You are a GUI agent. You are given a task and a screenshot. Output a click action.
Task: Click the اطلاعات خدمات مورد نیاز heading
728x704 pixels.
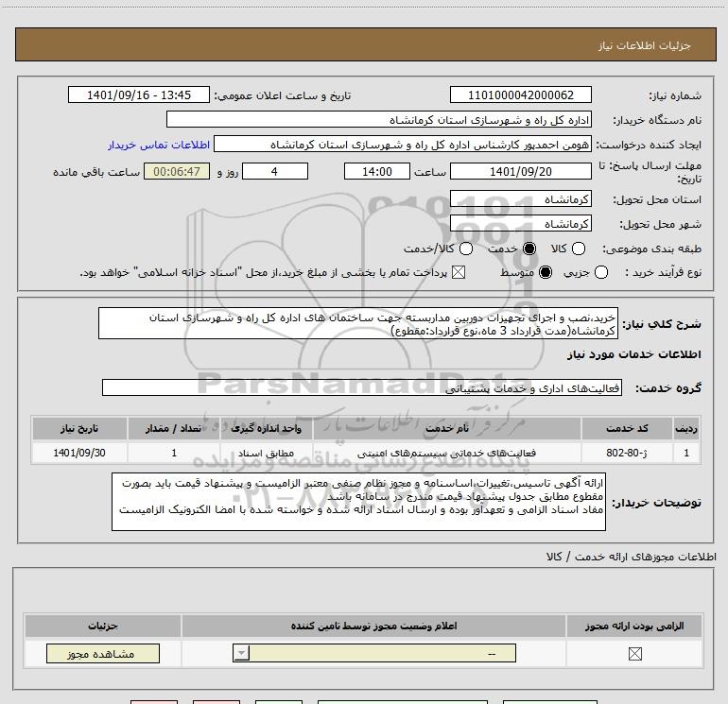point(634,354)
